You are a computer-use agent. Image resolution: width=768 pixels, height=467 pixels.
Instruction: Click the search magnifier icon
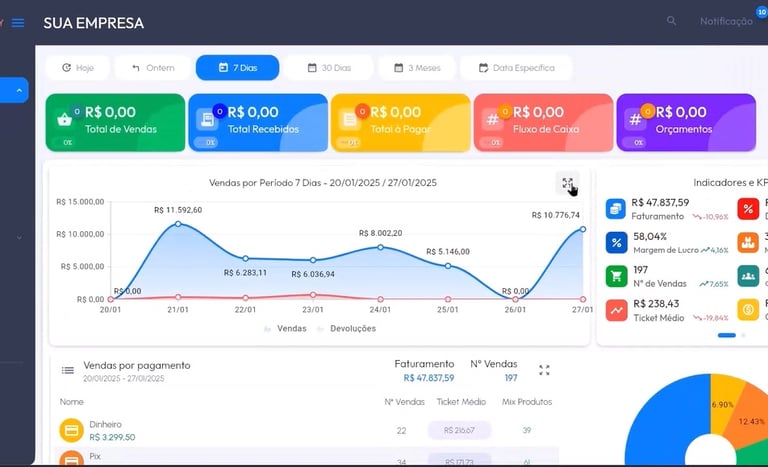tap(672, 21)
